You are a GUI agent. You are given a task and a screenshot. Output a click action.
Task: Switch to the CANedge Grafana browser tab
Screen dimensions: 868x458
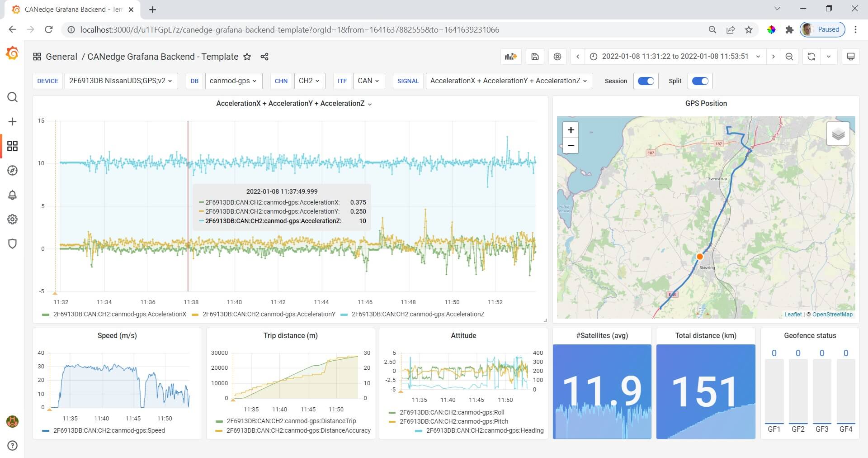pyautogui.click(x=72, y=10)
